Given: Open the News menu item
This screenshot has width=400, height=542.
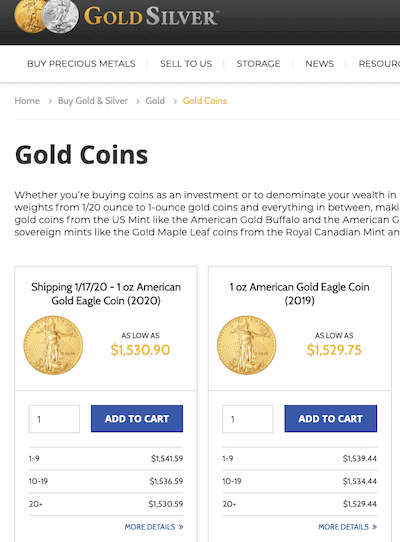Looking at the screenshot, I should pyautogui.click(x=319, y=64).
